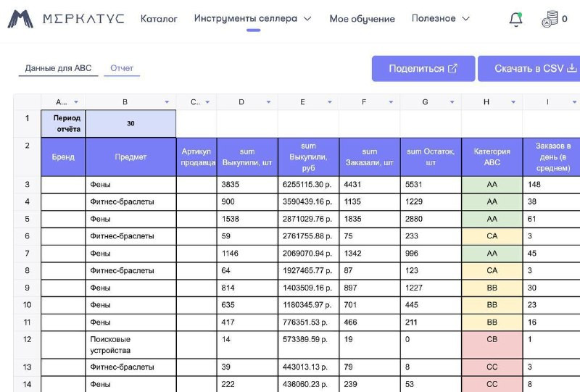580x392 pixels.
Task: Select cell with 776351.53 р.
Action: tap(308, 322)
